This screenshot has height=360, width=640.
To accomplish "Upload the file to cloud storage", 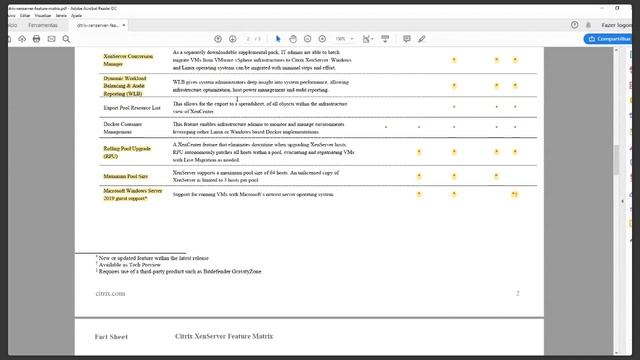I will (x=22, y=39).
